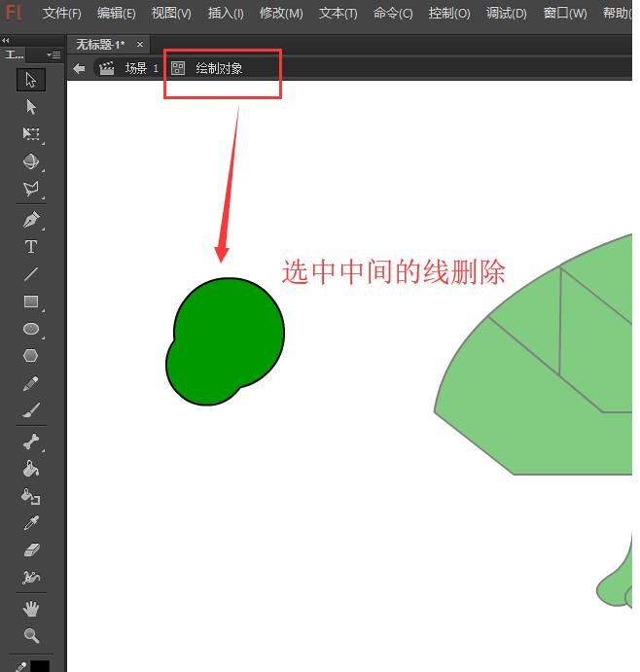Select the Eyedropper tool

(31, 523)
